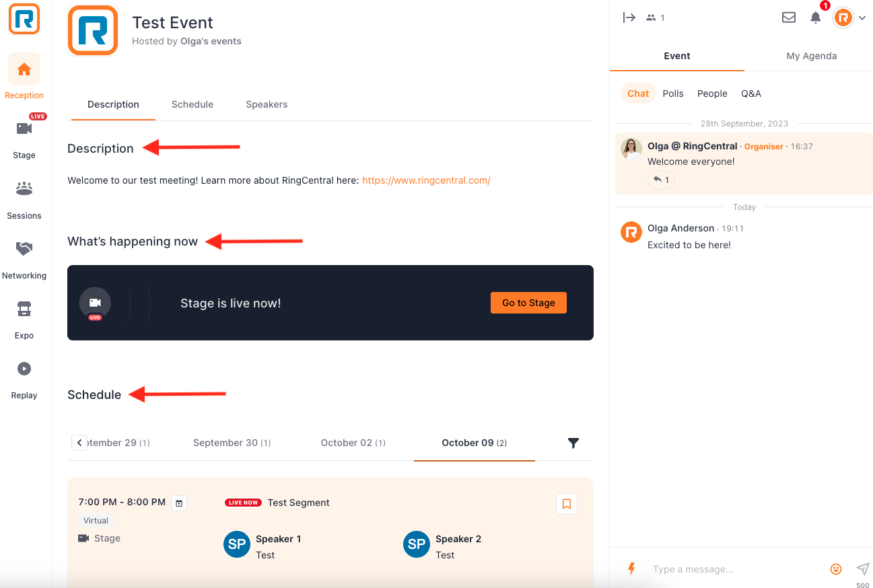This screenshot has height=588, width=873.
Task: Show the attendee count icon
Action: point(651,18)
